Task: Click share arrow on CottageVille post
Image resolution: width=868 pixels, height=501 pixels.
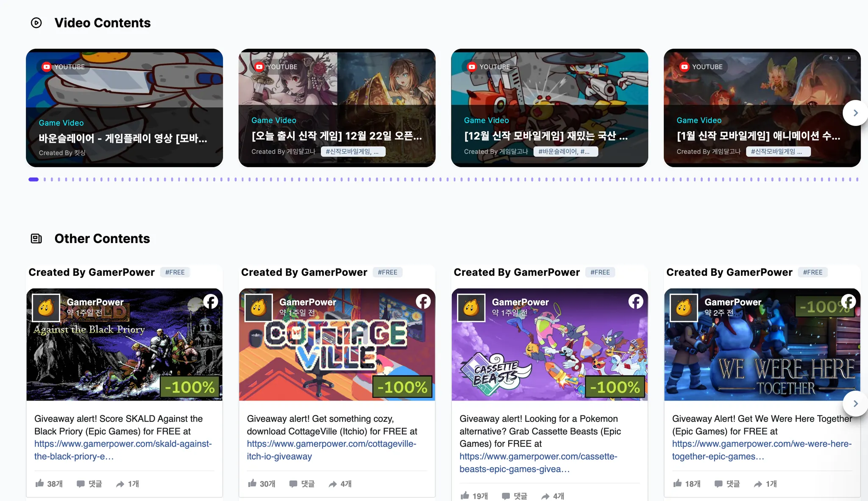Action: tap(333, 484)
